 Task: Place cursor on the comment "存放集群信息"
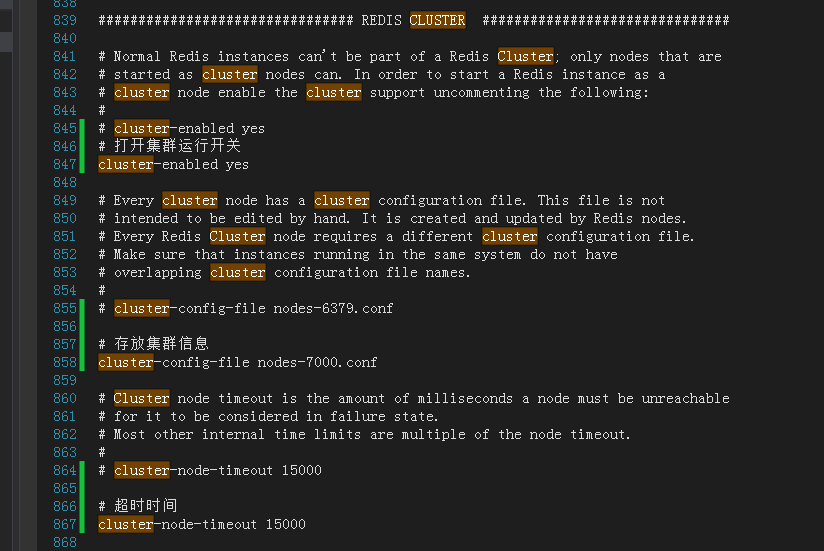click(x=161, y=344)
